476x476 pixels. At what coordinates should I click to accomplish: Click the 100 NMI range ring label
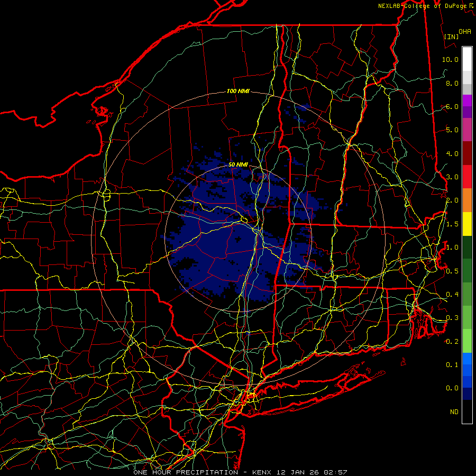pos(238,91)
